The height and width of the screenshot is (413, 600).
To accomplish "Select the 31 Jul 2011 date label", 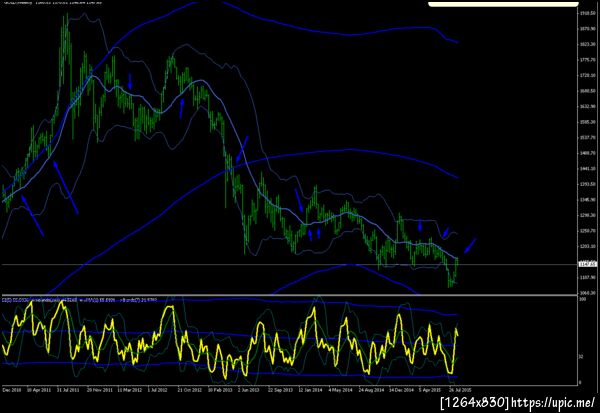I will 68,390.
